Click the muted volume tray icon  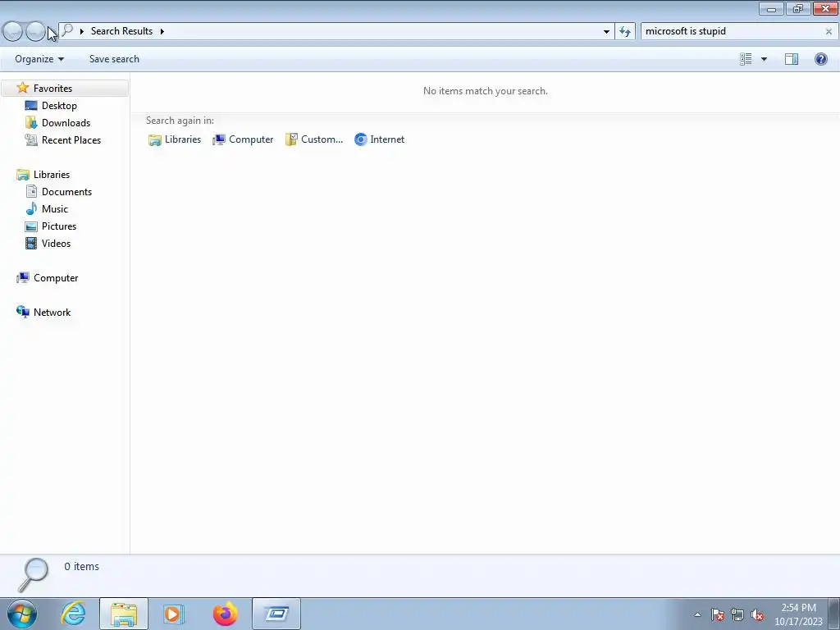[757, 614]
